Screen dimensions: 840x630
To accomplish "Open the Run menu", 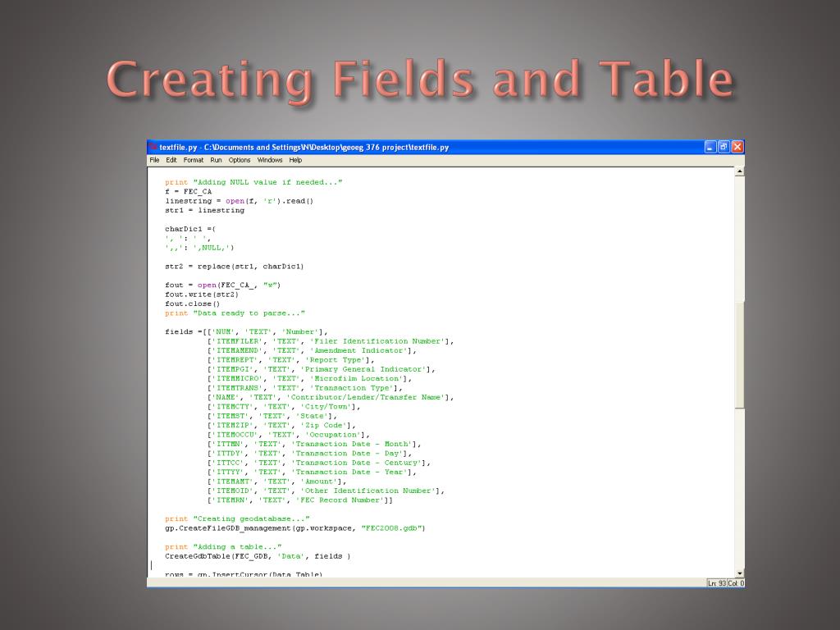I will (x=216, y=160).
